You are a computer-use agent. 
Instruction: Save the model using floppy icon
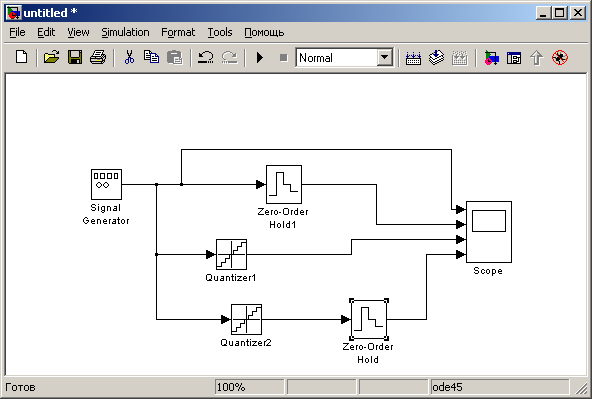75,57
